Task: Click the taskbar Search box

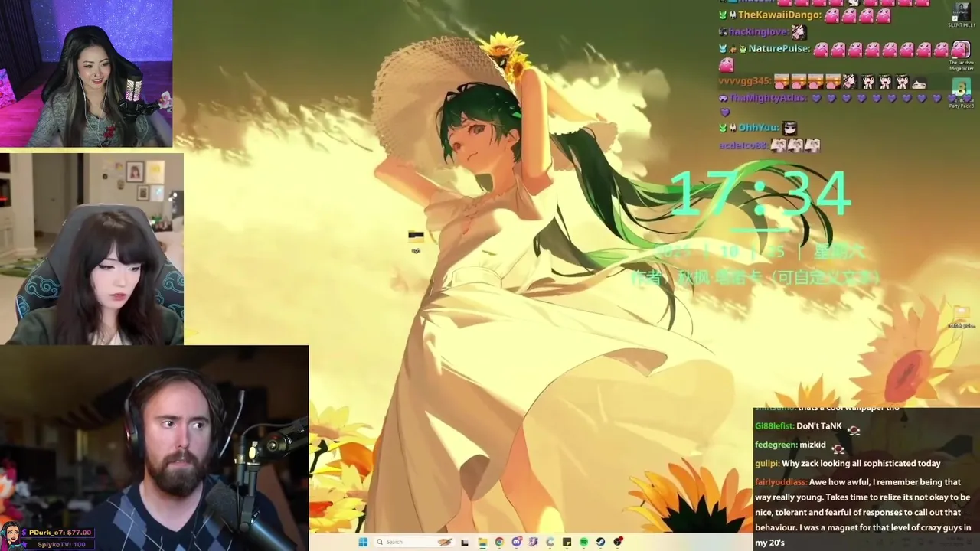Action: 414,542
